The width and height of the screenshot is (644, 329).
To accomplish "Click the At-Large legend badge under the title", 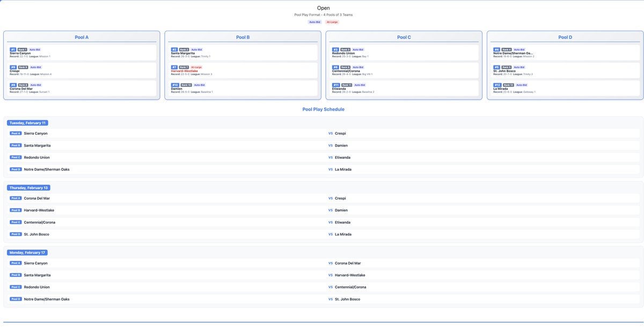I will pos(332,22).
